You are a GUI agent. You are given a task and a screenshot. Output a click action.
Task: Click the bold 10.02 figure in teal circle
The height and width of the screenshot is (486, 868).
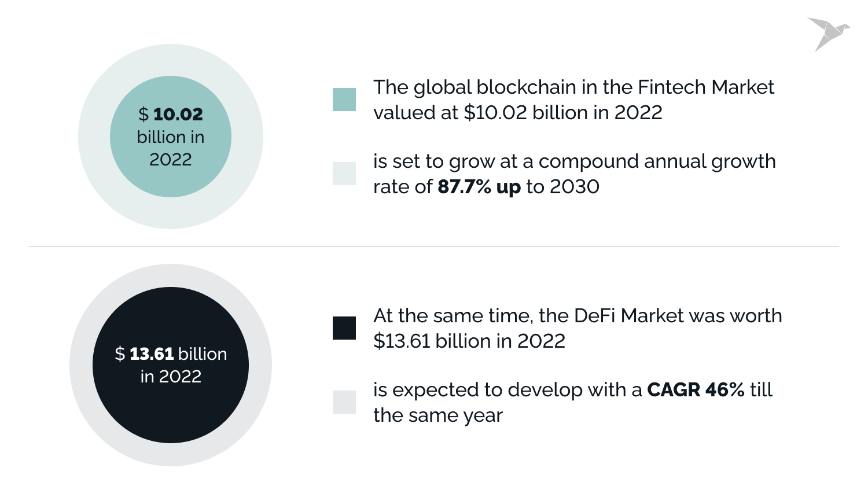point(178,115)
